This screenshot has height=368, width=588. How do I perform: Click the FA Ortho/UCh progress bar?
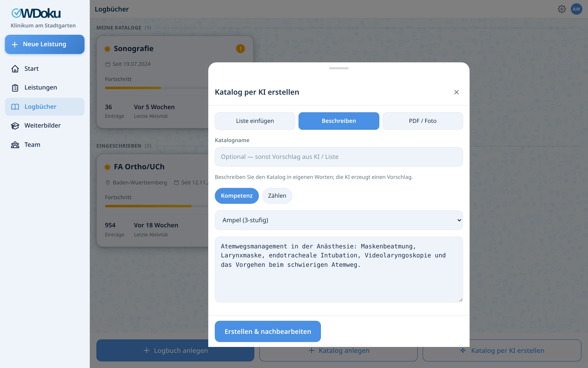(x=156, y=206)
